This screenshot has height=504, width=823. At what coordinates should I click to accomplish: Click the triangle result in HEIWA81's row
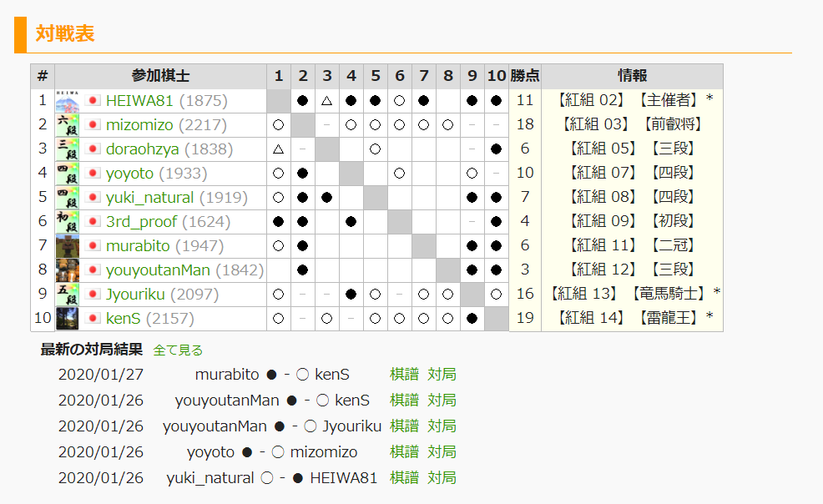pyautogui.click(x=327, y=101)
